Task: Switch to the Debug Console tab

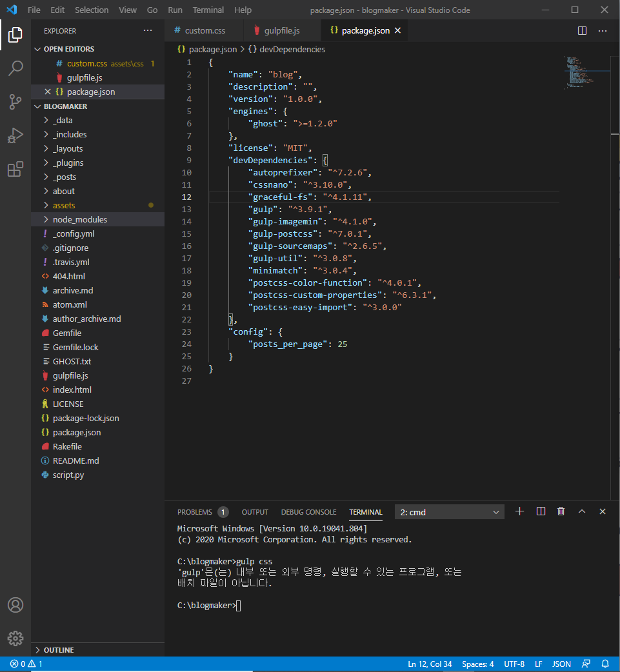Action: point(308,512)
